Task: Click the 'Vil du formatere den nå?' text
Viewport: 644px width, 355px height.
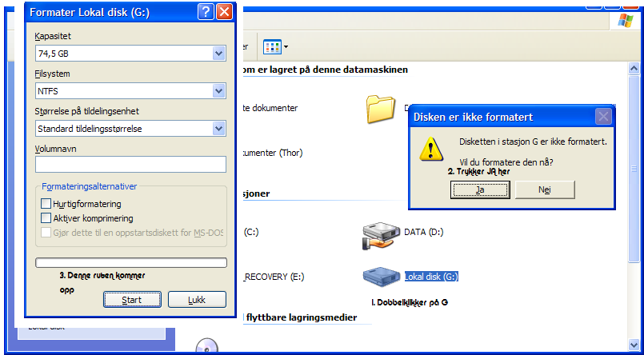Action: [506, 162]
